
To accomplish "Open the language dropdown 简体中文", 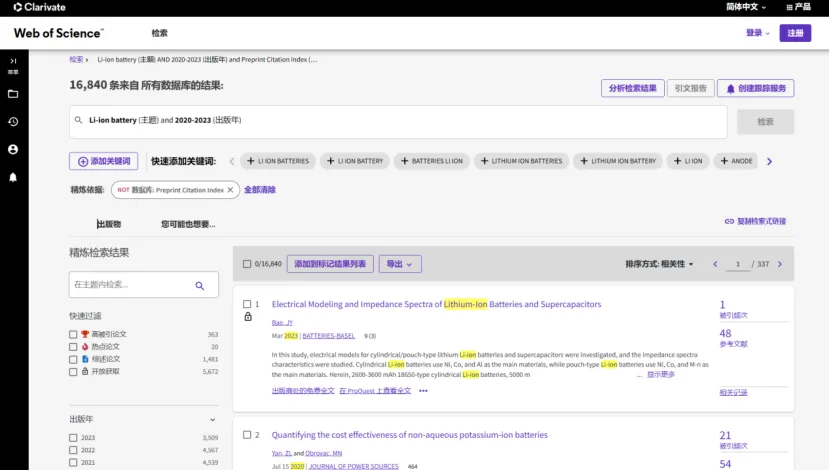I will pyautogui.click(x=745, y=7).
